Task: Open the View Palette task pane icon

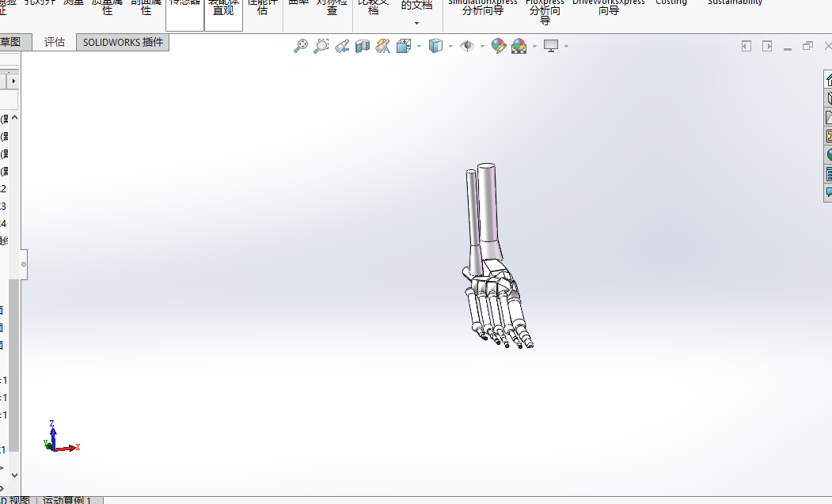Action: tap(828, 136)
